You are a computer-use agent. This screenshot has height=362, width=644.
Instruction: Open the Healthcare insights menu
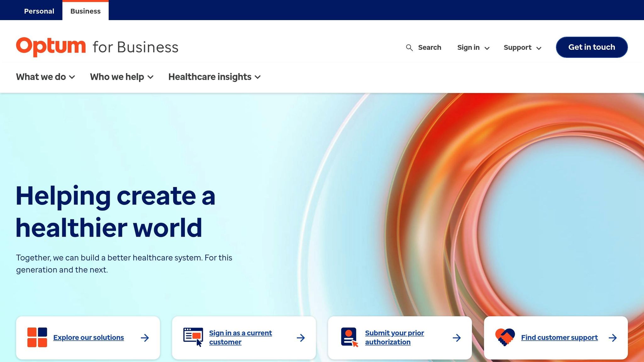click(214, 77)
